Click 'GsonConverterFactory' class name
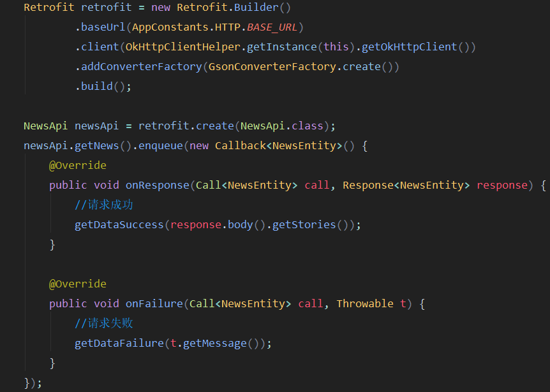550x392 pixels. pos(272,66)
